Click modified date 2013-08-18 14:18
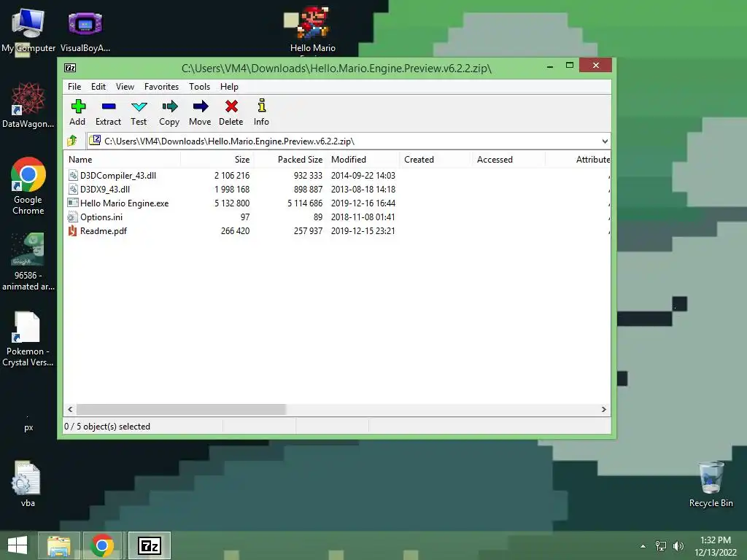The height and width of the screenshot is (560, 747). (363, 190)
